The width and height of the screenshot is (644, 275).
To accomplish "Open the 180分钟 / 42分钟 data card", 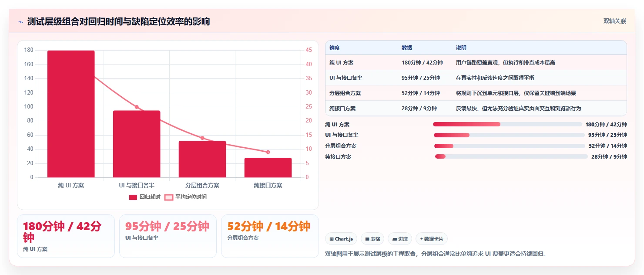I will (66, 236).
